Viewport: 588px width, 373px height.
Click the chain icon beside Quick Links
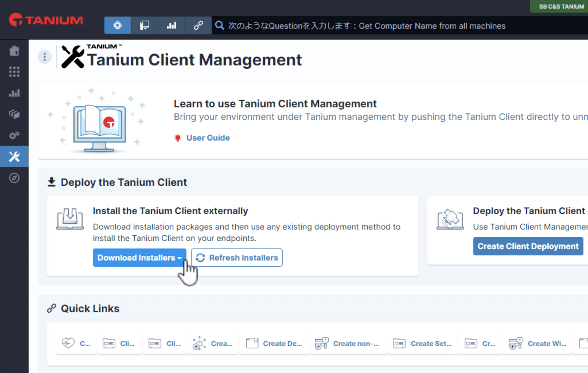[x=51, y=308]
